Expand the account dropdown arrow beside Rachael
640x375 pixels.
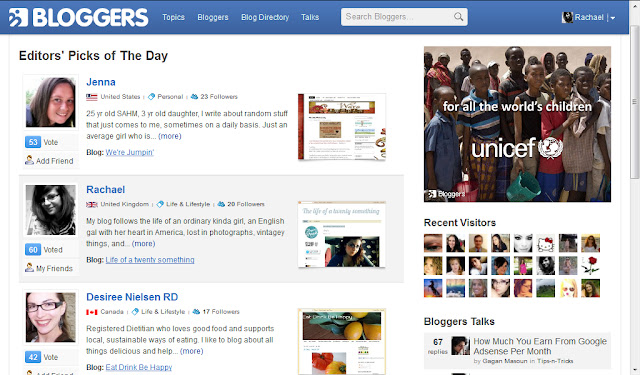pyautogui.click(x=613, y=18)
